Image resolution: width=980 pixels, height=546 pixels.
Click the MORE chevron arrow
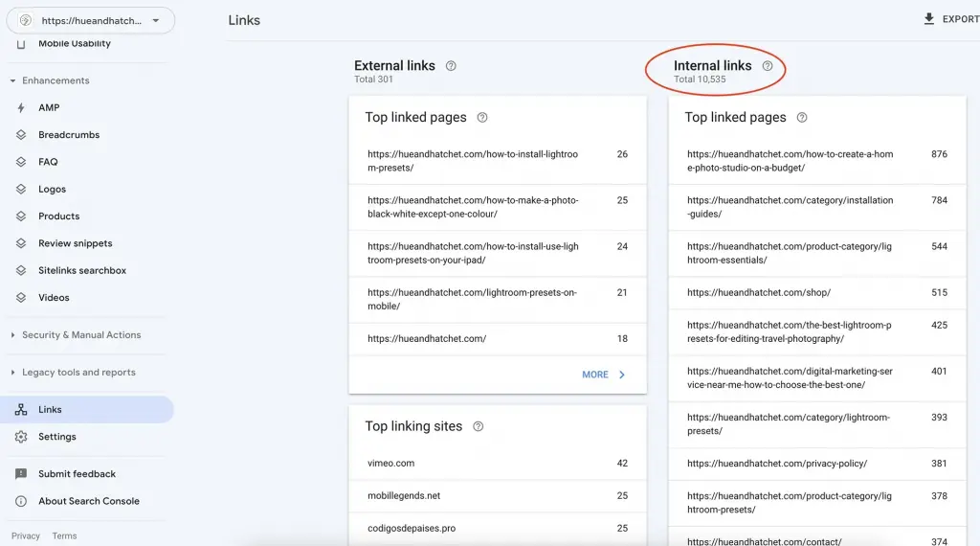click(x=622, y=375)
